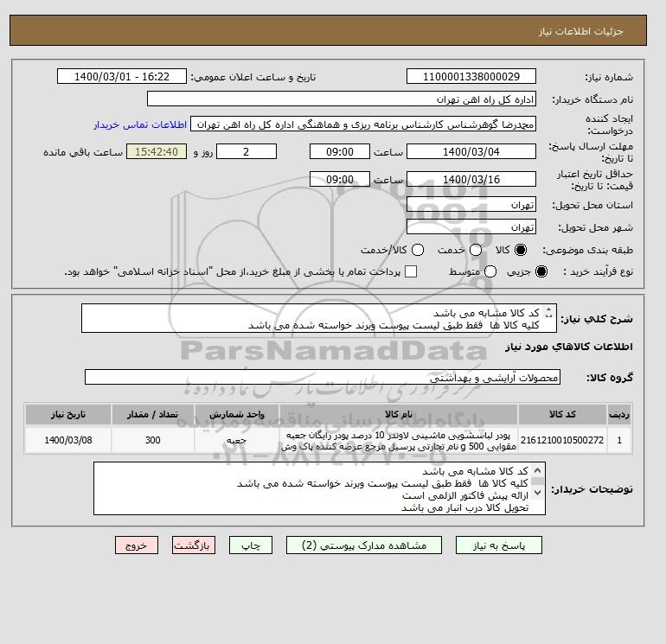Click the شهر محل تحویل field
666x644 pixels.
click(x=471, y=227)
